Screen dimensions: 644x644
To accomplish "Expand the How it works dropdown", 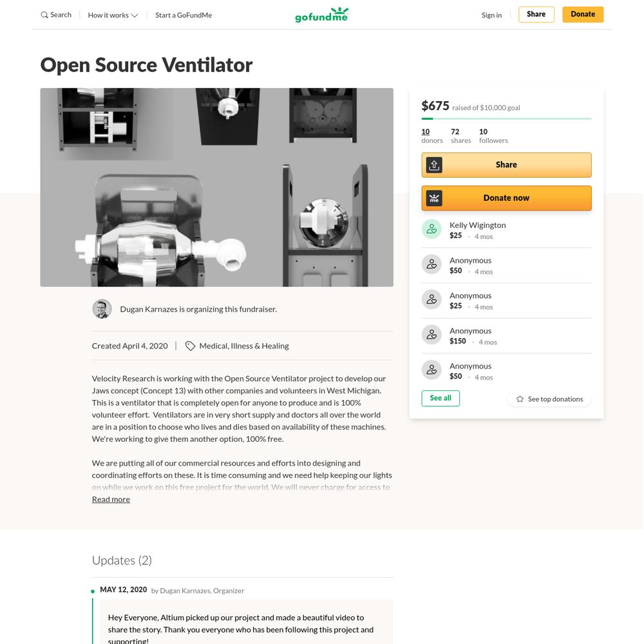I will pos(113,15).
